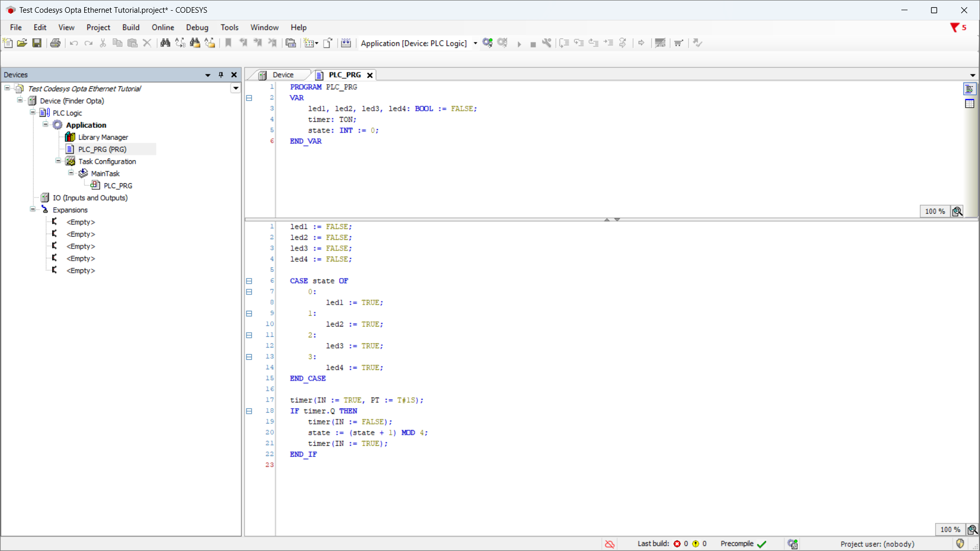Click the red notification funnel icon
Screen dimensions: 980x551
tap(954, 28)
